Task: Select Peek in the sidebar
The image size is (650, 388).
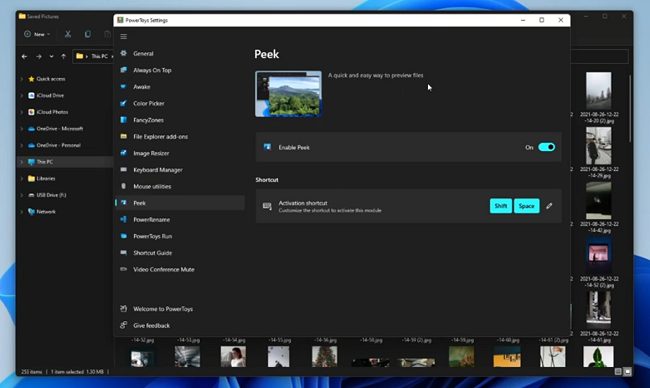Action: pos(180,203)
